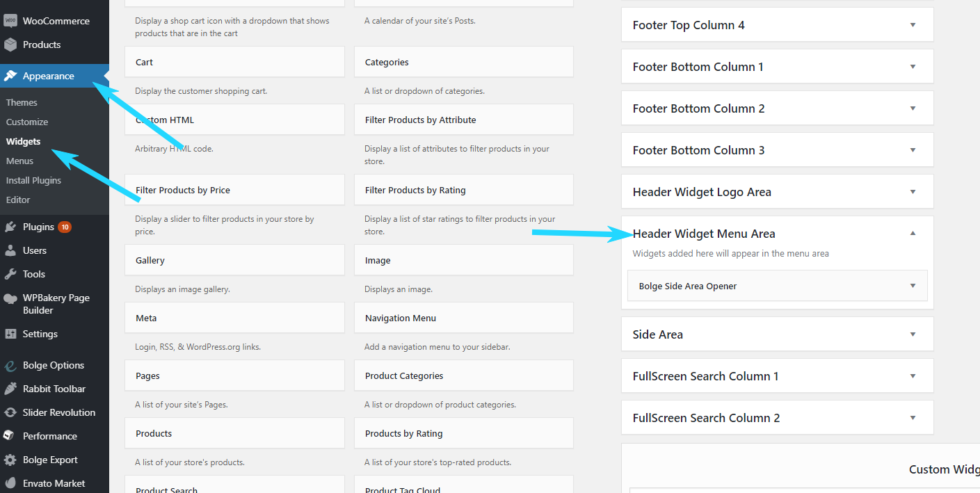
Task: Click the Header Widget Menu Area title
Action: point(704,234)
